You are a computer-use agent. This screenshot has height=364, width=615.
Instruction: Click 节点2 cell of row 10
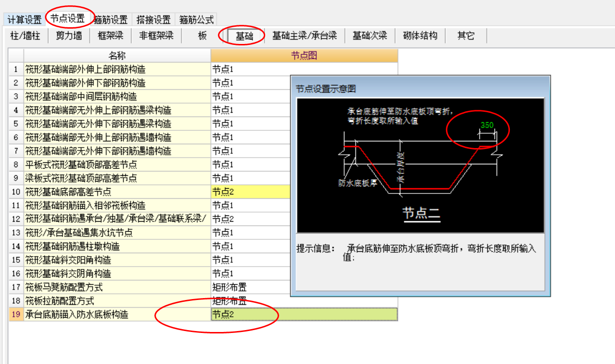point(250,192)
